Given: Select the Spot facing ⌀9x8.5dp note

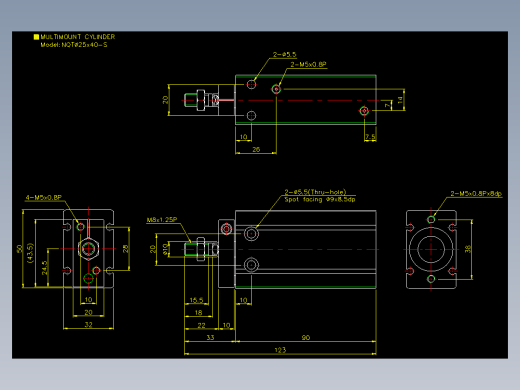Looking at the screenshot, I should pos(320,199).
